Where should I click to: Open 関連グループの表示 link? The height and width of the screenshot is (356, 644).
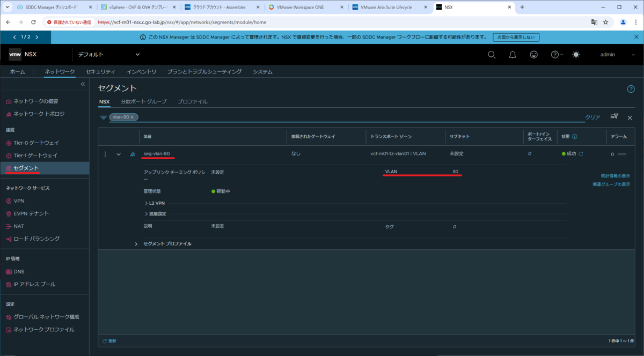(611, 184)
